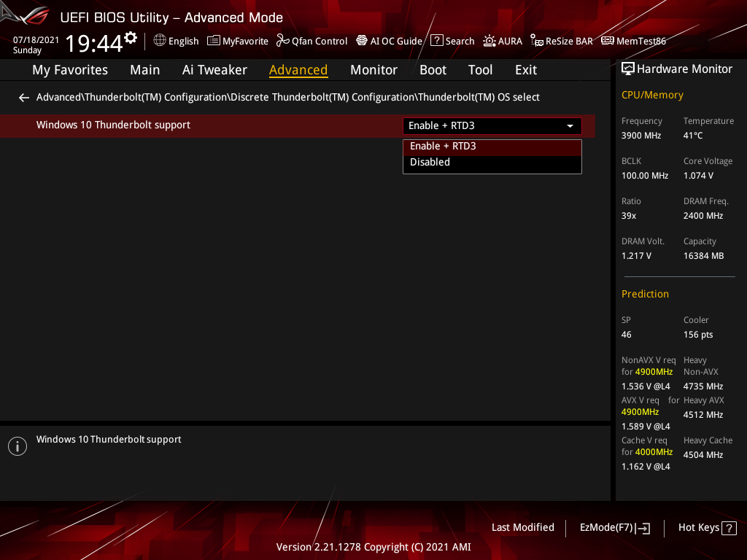Choose English from the language selector
The width and height of the screenshot is (747, 560).
[176, 41]
